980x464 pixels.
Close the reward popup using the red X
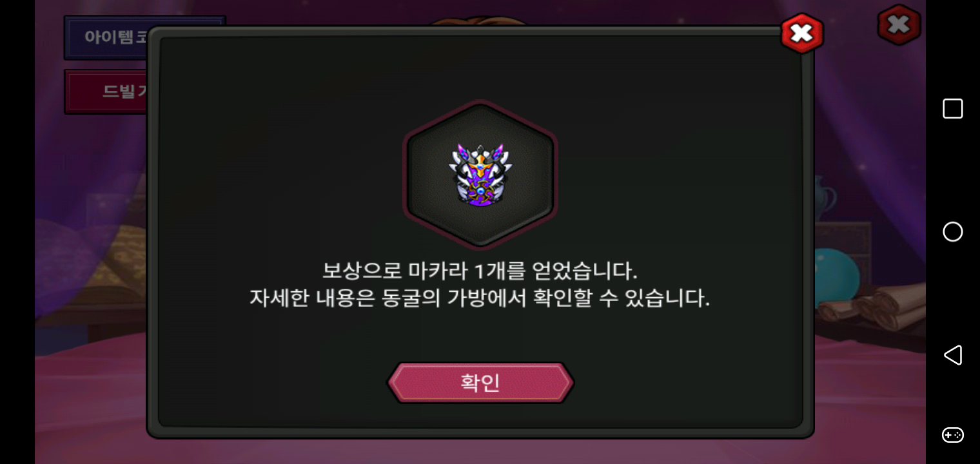(802, 33)
